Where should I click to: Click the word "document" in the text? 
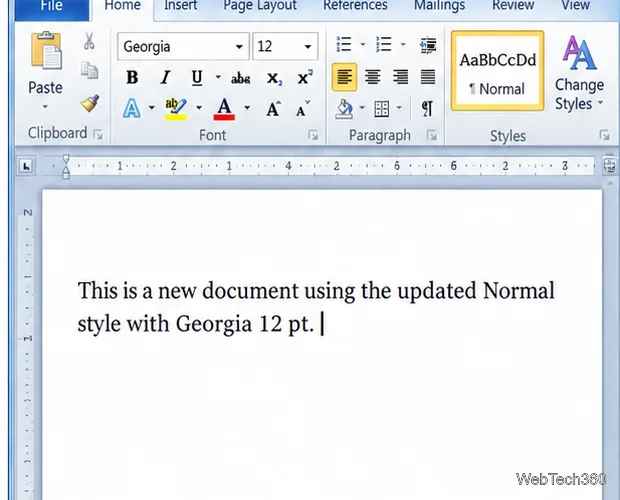click(x=250, y=291)
